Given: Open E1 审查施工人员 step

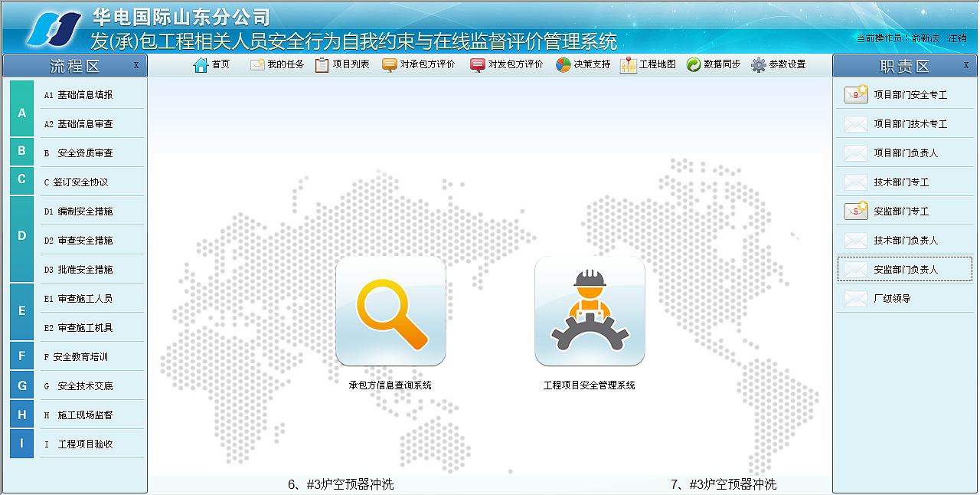Looking at the screenshot, I should click(x=78, y=299).
